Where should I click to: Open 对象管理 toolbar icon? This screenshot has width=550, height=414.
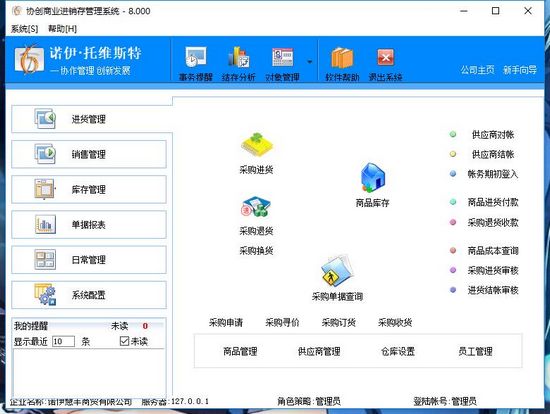282,57
